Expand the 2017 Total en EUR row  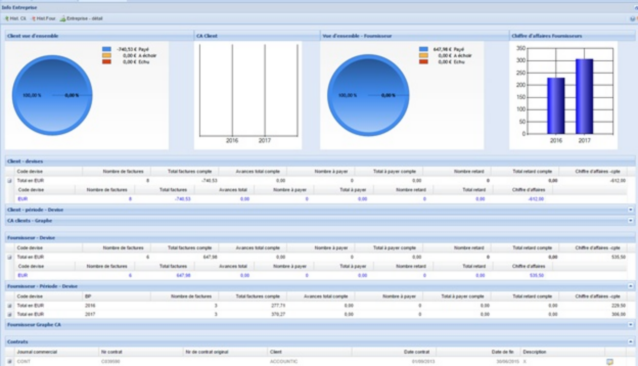pyautogui.click(x=9, y=314)
